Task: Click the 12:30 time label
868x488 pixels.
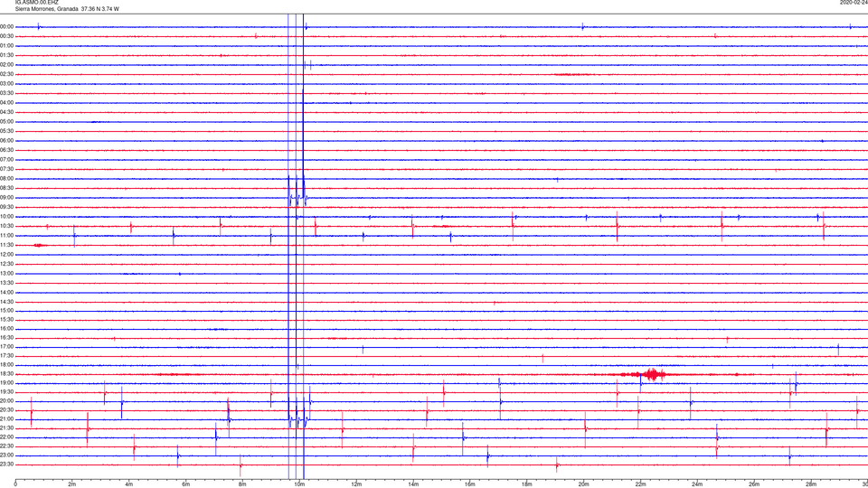Action: point(7,264)
